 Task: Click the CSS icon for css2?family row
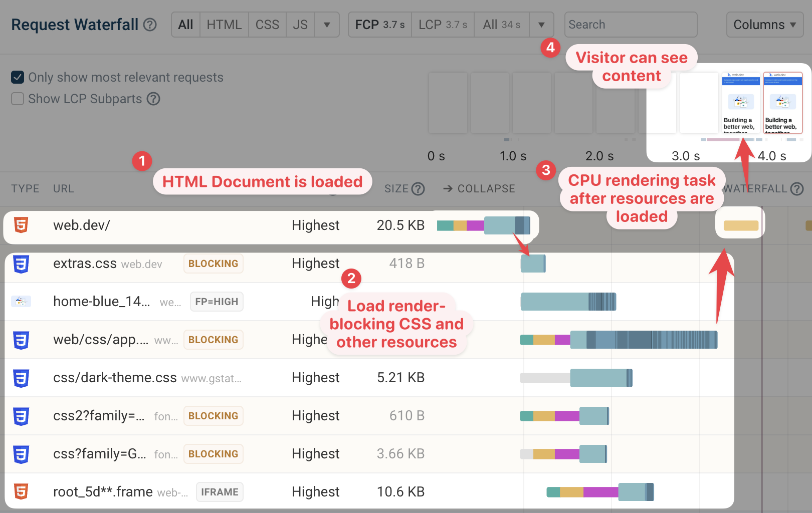click(x=21, y=416)
